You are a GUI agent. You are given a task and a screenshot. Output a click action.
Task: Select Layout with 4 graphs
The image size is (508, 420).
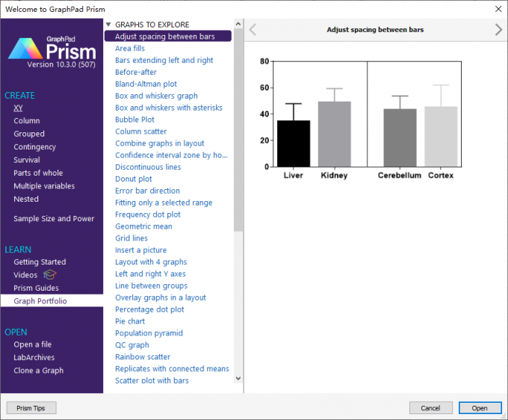151,262
